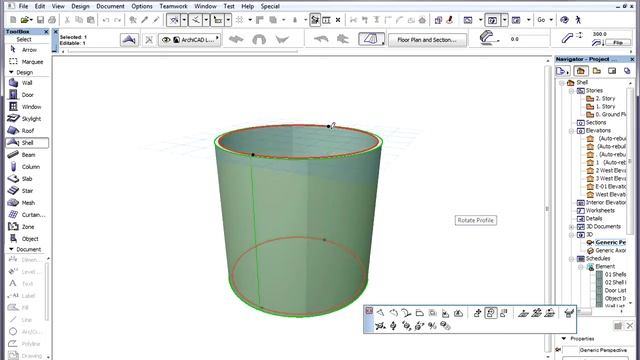Click the 3D viewport vertical scrollbar
The width and height of the screenshot is (640, 360).
point(548,208)
